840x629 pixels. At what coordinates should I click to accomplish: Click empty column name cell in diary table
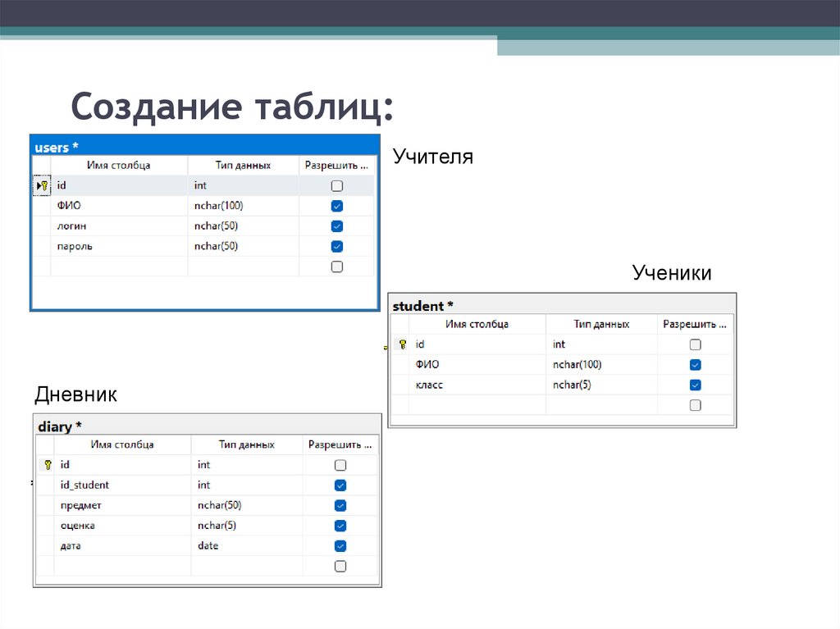[122, 566]
